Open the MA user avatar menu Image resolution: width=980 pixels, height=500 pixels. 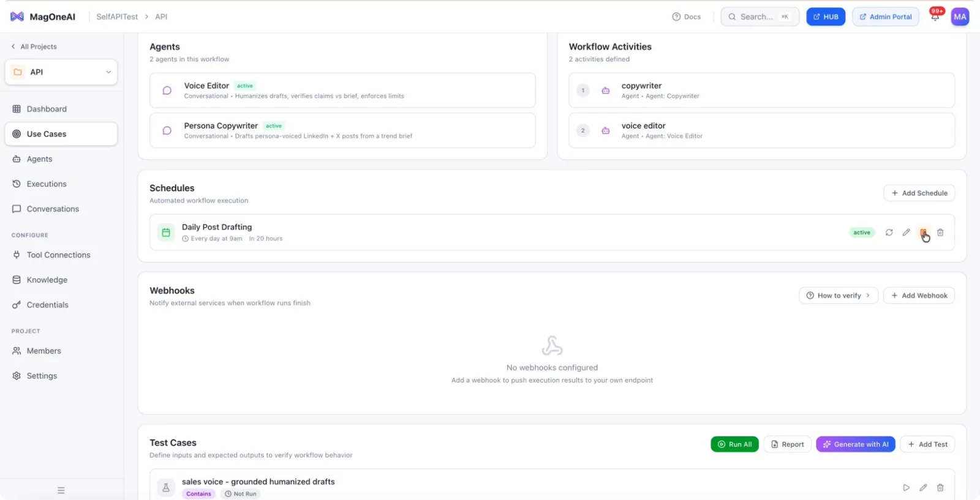960,17
